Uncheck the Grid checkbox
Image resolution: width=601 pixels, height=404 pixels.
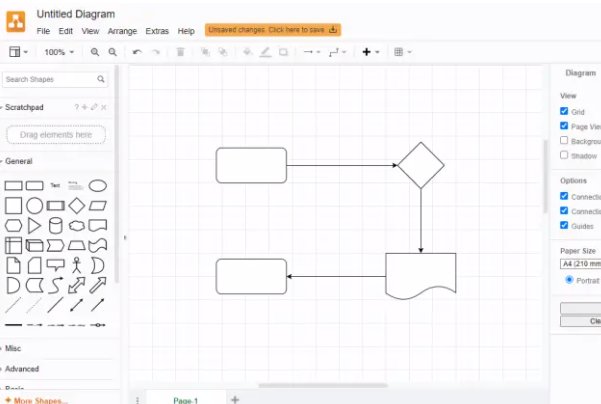[564, 111]
